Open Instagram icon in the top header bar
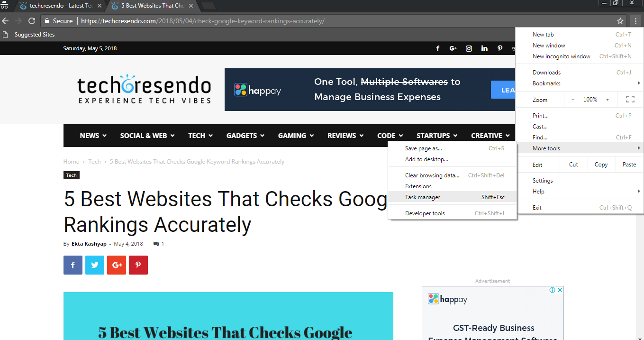Screen dimensions: 644x340 click(x=469, y=48)
